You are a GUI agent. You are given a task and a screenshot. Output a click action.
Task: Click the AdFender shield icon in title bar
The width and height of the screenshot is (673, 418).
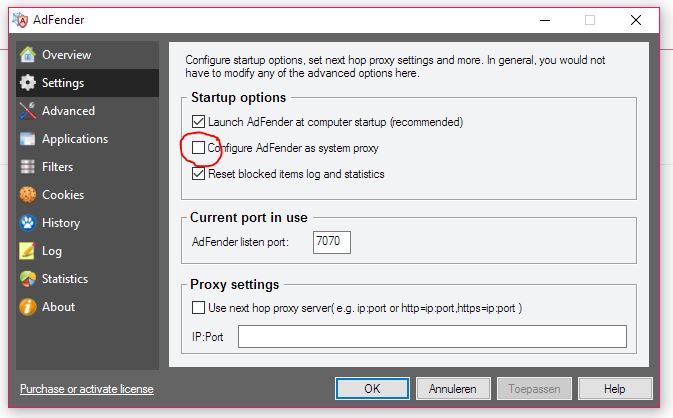point(20,20)
